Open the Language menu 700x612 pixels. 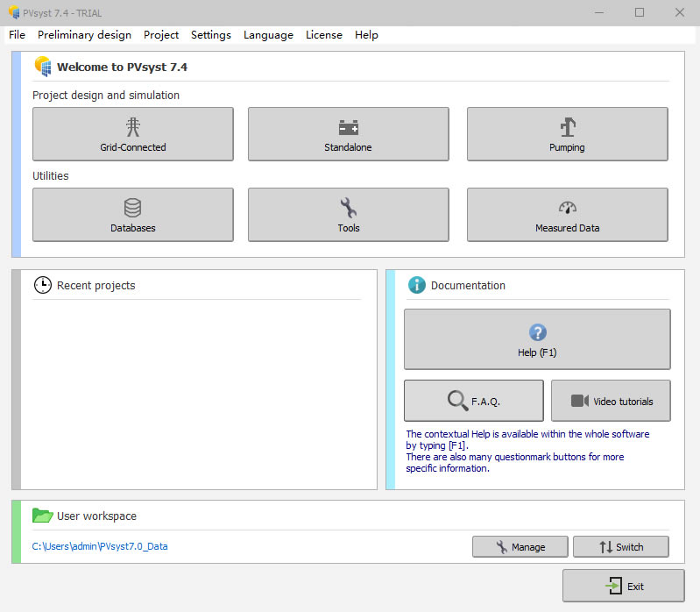[268, 35]
